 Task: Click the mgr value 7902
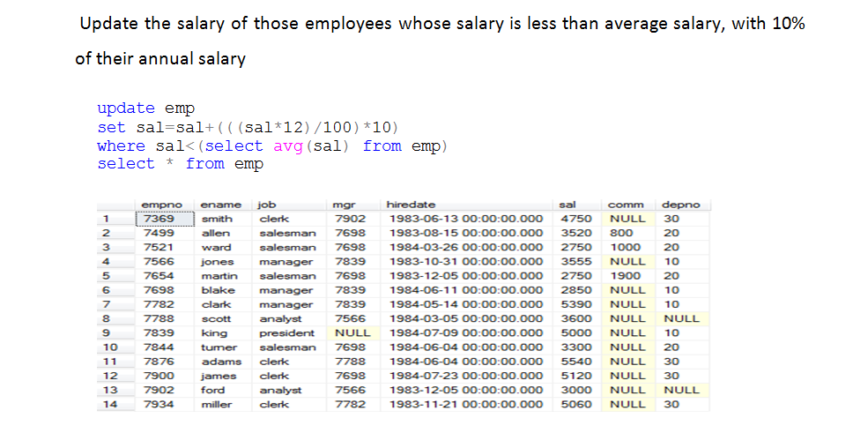click(x=353, y=219)
